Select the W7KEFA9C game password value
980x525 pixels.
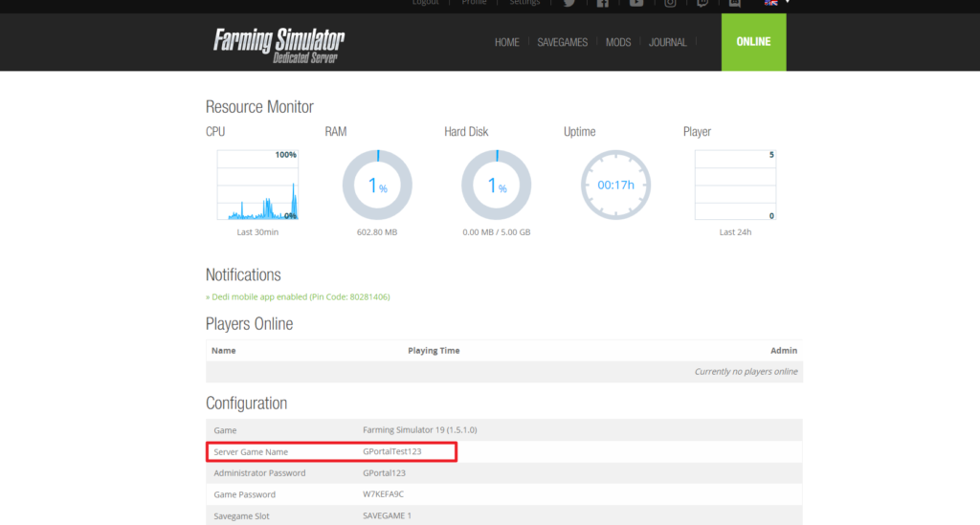point(383,493)
